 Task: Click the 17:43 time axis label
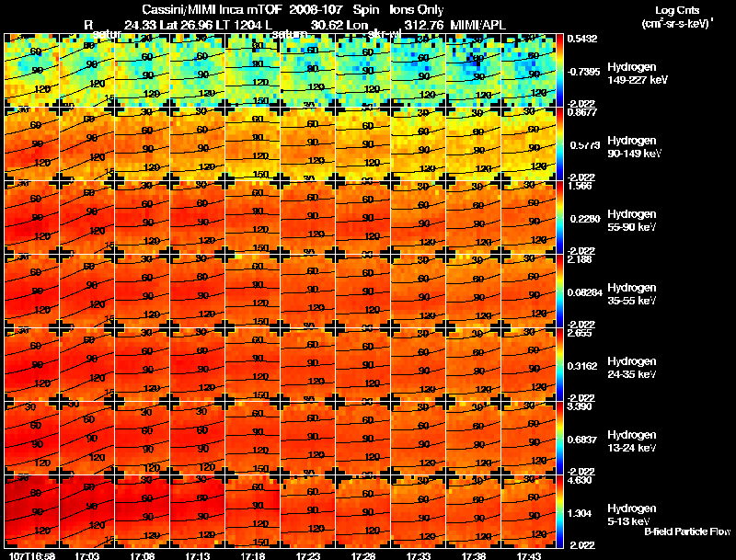529,555
